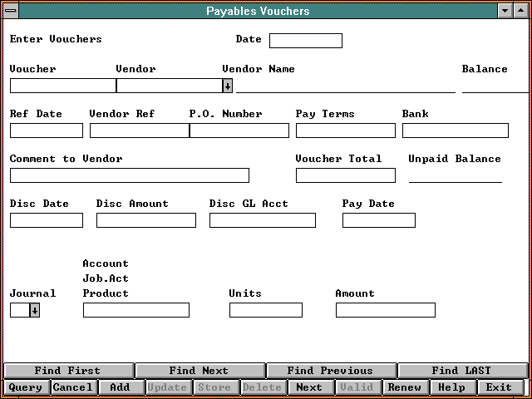
Task: Open the Help button
Action: point(451,387)
